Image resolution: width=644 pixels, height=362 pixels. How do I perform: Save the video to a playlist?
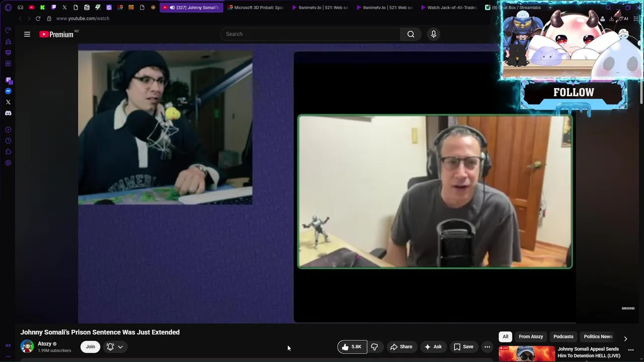tap(463, 347)
